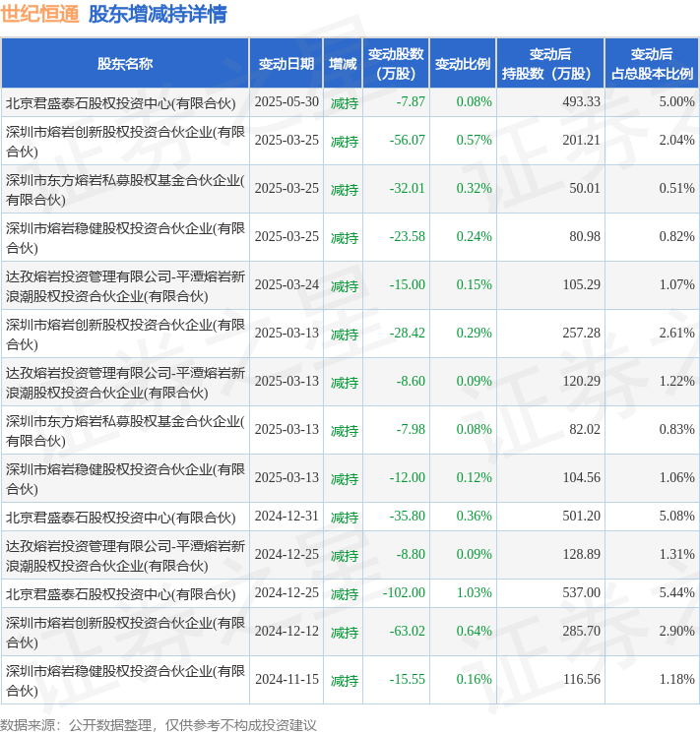Image resolution: width=700 pixels, height=734 pixels.
Task: Select the 增减 column header
Action: (x=343, y=64)
